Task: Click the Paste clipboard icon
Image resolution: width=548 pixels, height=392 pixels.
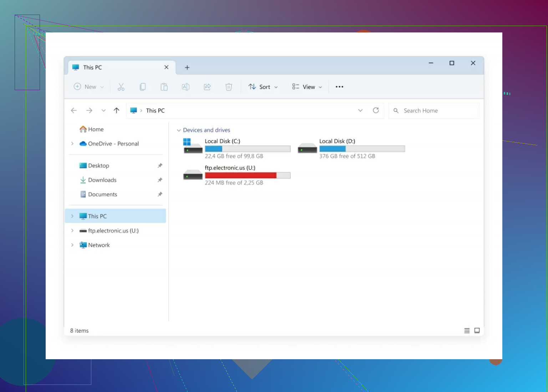Action: point(164,87)
